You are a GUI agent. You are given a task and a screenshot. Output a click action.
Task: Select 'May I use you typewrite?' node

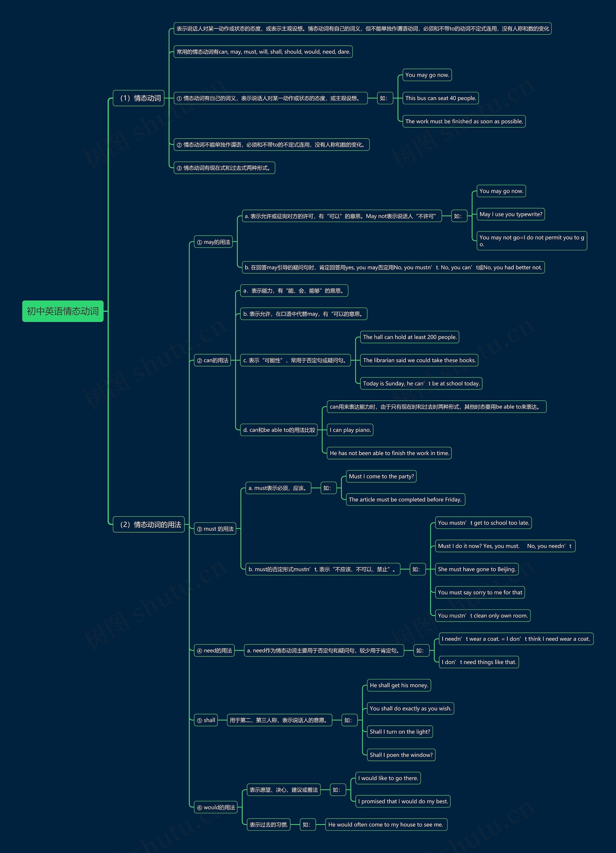(x=511, y=214)
